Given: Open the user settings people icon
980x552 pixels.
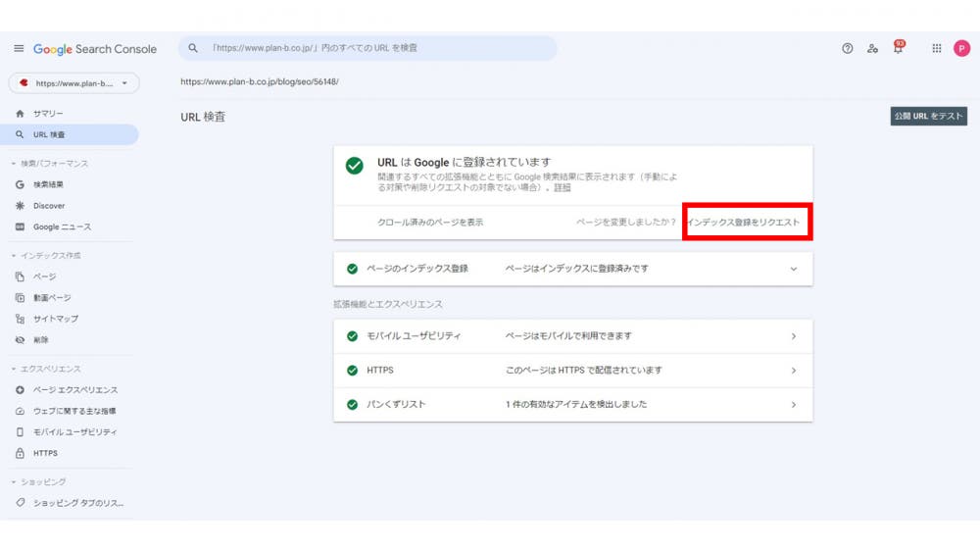Looking at the screenshot, I should [x=872, y=48].
